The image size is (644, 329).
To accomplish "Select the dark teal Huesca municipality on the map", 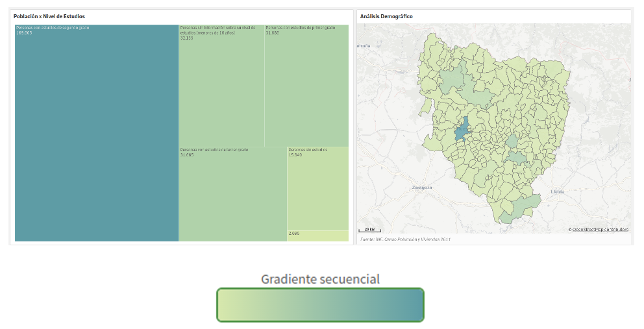I will [x=462, y=130].
